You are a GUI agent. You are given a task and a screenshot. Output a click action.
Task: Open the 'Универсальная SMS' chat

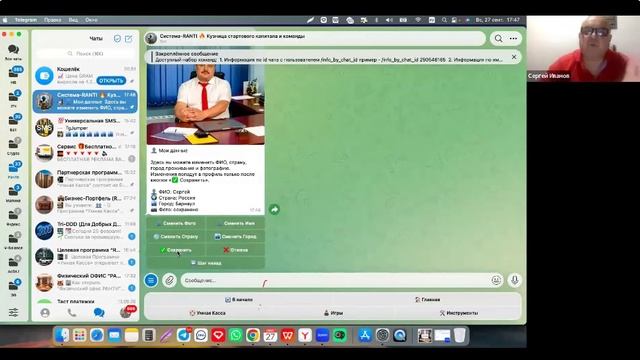click(85, 127)
